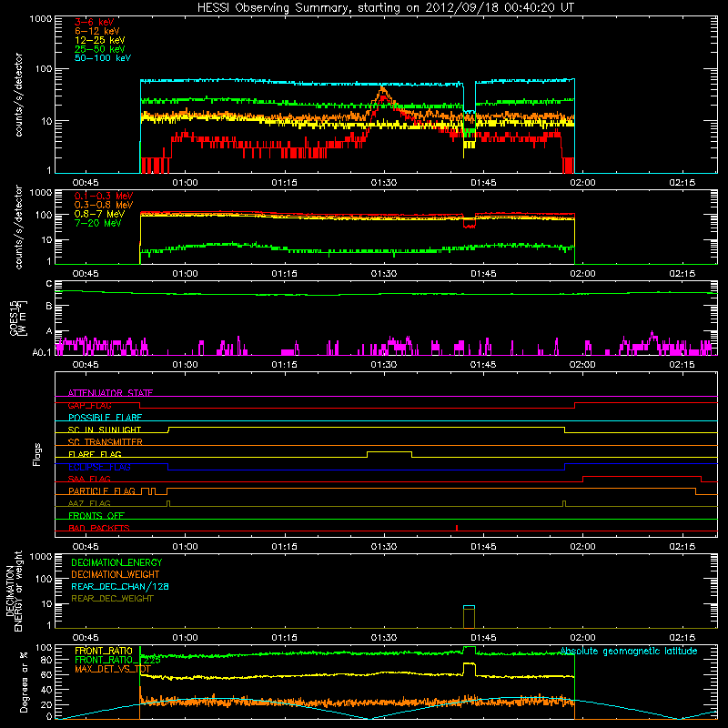Viewport: 728px width, 728px height.
Task: Select the 12-25 keV legend label
Action: (x=100, y=40)
